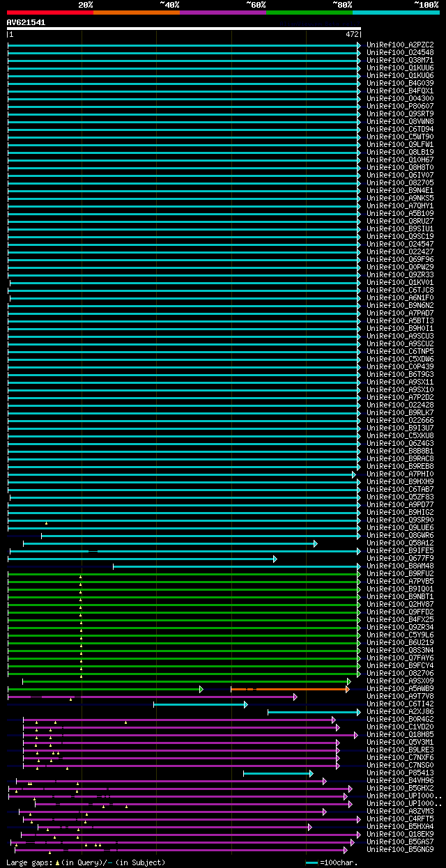Open the UniRef100_P85413 entry

400,773
